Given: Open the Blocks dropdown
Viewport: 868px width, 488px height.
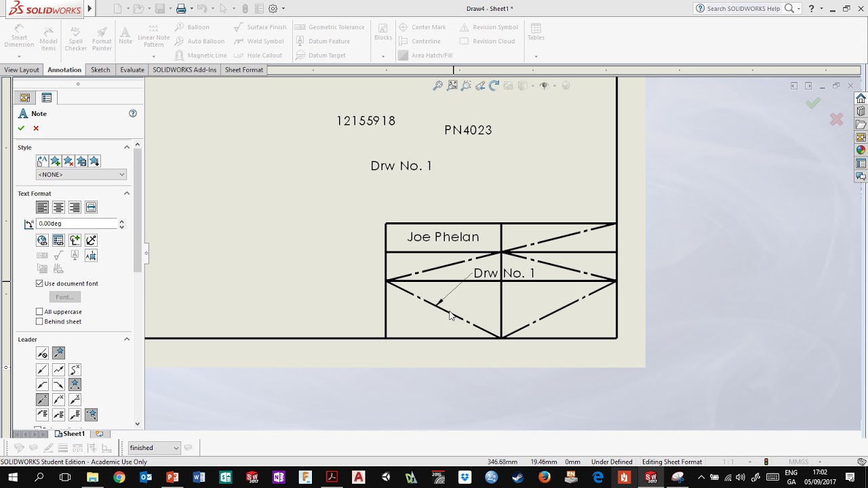Looking at the screenshot, I should (383, 56).
